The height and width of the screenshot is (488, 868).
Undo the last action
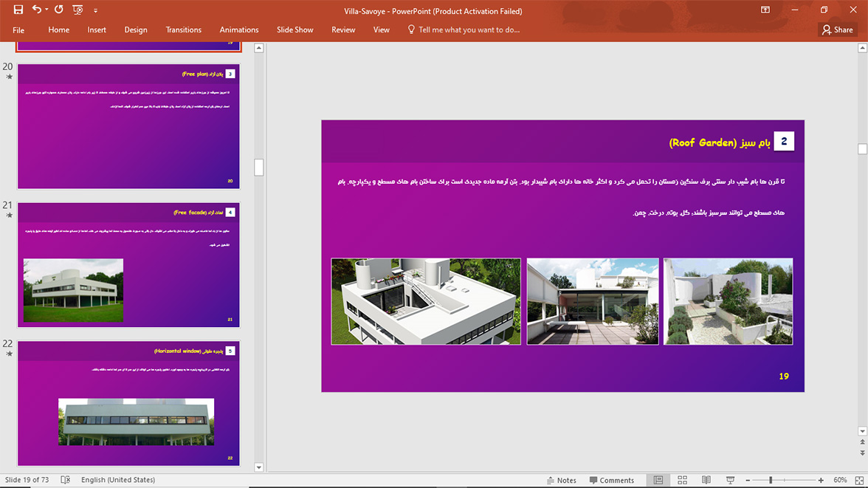[x=37, y=10]
